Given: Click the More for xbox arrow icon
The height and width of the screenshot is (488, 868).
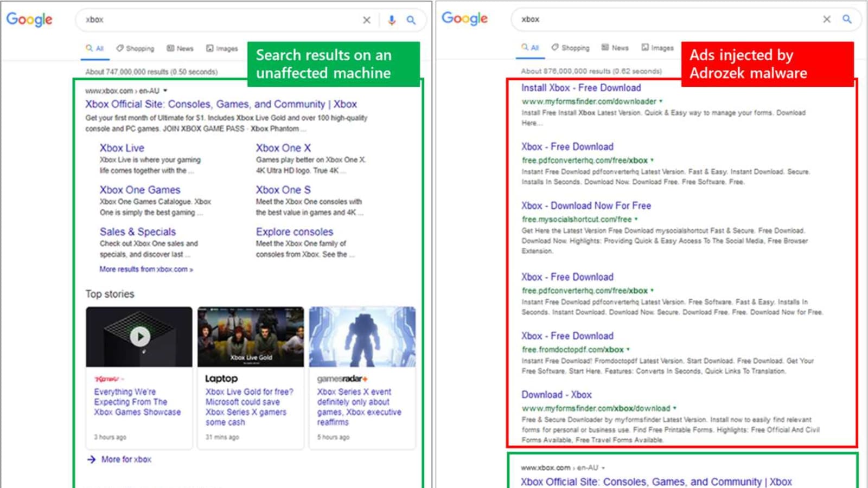Looking at the screenshot, I should point(91,459).
